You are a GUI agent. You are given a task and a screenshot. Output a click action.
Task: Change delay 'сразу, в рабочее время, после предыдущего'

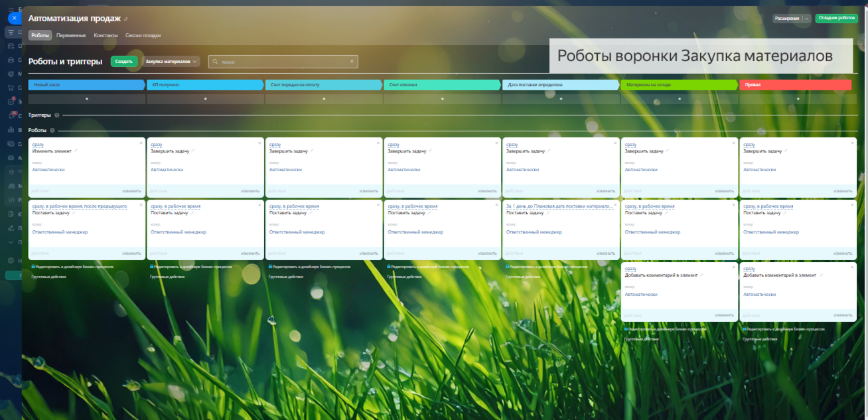tap(79, 206)
